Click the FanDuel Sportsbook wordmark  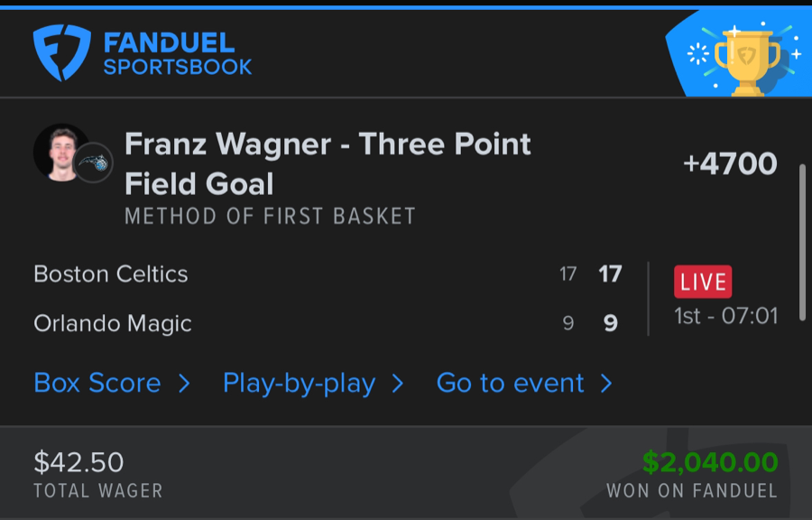pos(177,54)
